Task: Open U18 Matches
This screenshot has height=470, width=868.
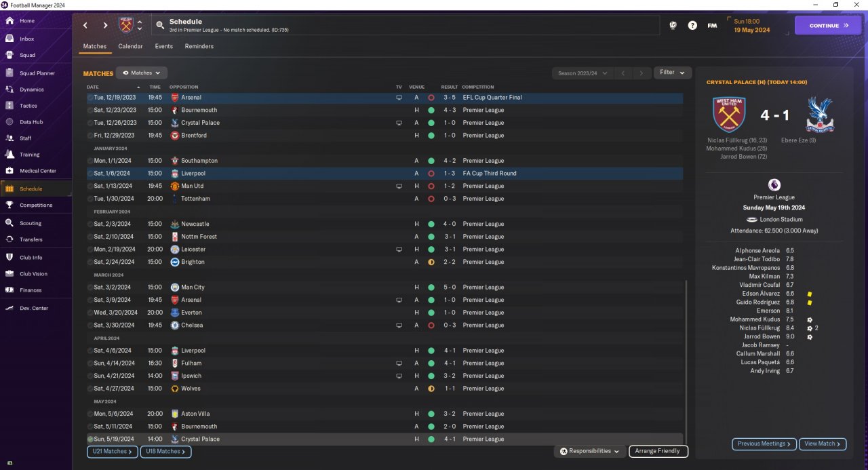Action: 166,452
